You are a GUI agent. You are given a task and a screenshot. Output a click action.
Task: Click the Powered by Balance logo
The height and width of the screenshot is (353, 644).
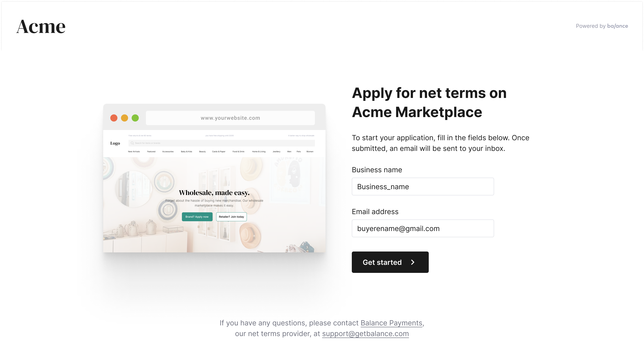602,26
